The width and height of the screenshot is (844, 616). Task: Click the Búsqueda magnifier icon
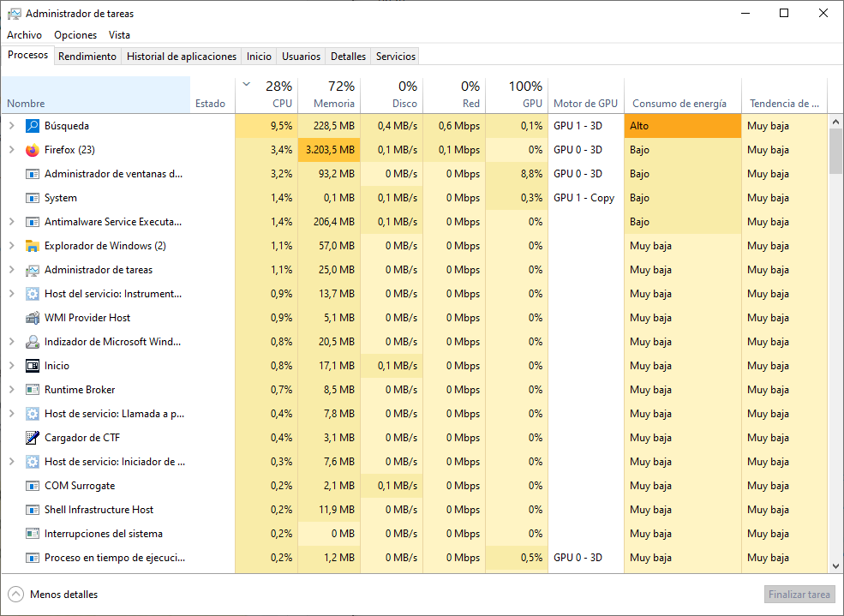tap(33, 126)
